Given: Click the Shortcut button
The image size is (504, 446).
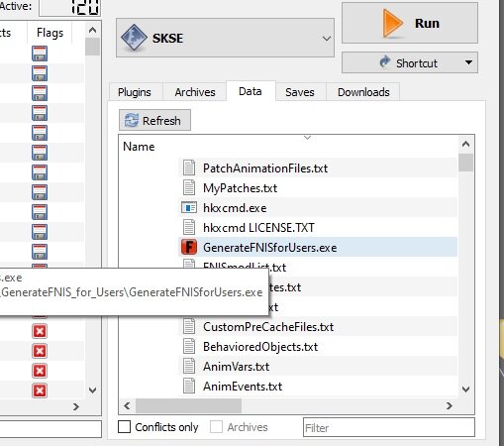Looking at the screenshot, I should (410, 62).
